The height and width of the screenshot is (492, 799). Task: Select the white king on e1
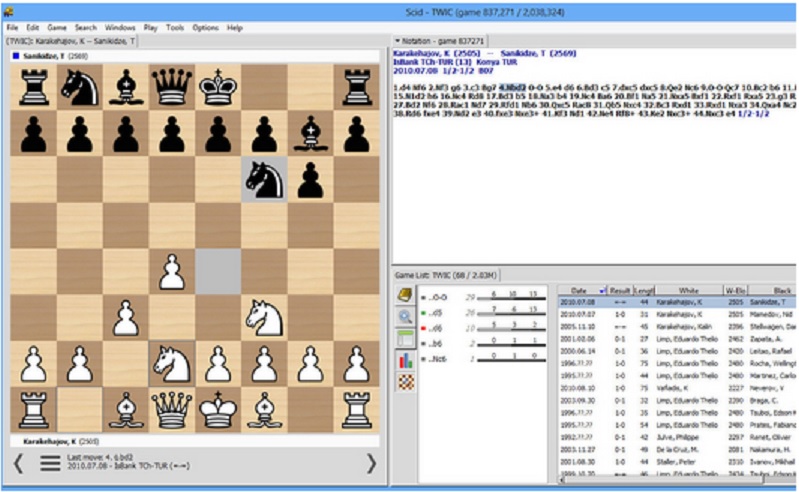(218, 410)
